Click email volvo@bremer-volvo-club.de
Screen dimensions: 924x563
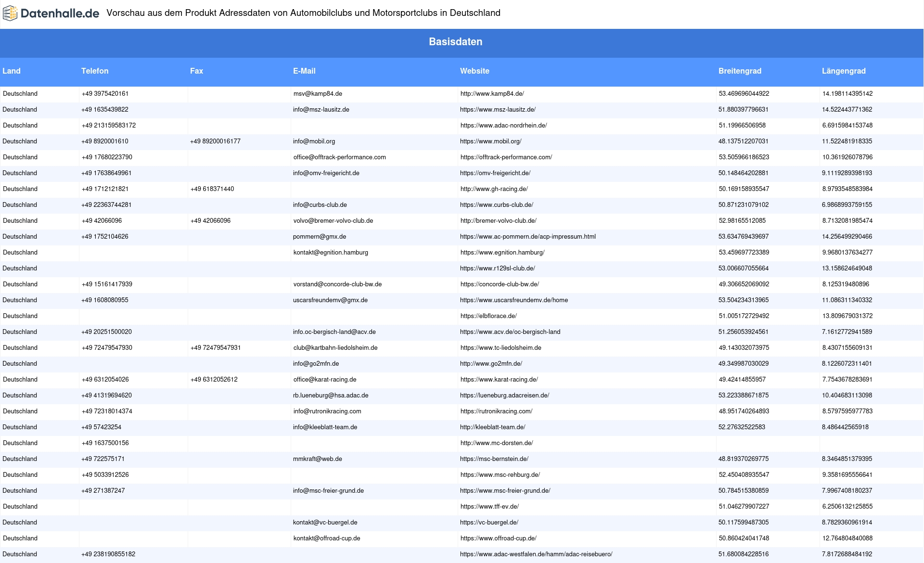tap(333, 221)
